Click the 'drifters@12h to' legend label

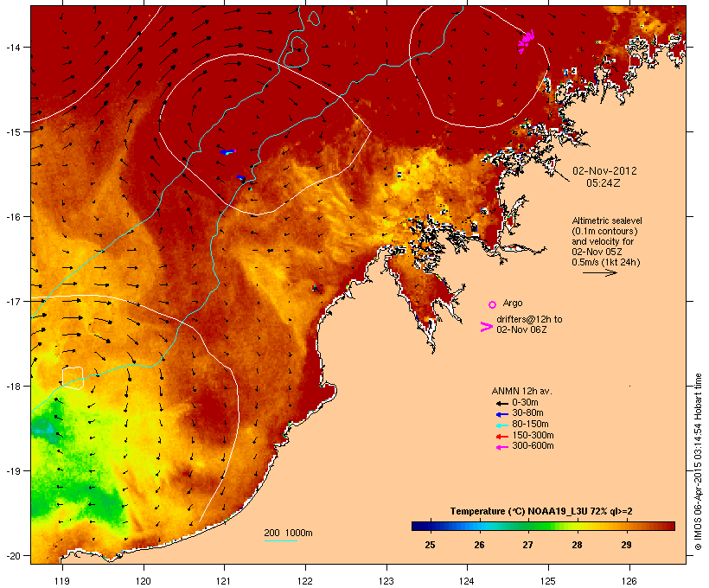pos(529,319)
